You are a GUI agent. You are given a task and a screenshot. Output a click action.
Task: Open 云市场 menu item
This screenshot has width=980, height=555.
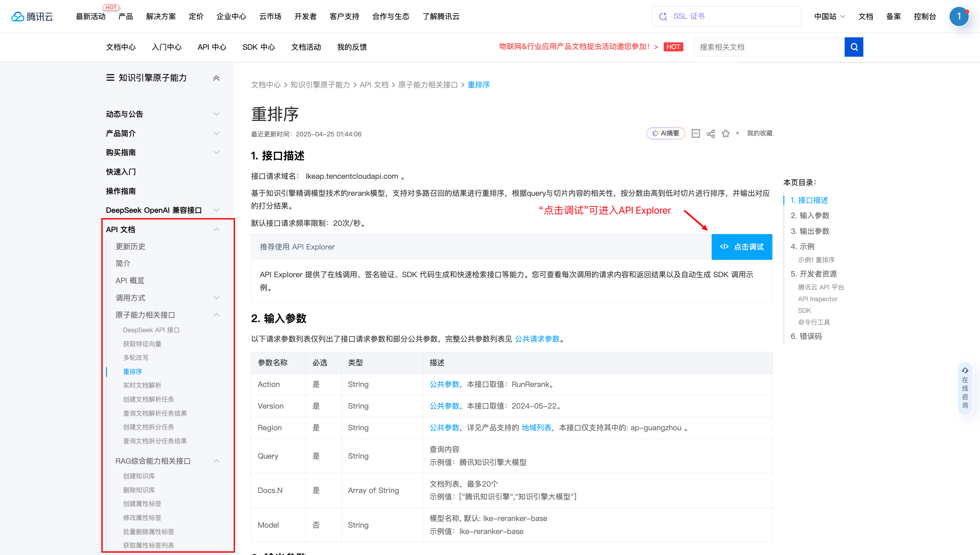click(x=270, y=16)
